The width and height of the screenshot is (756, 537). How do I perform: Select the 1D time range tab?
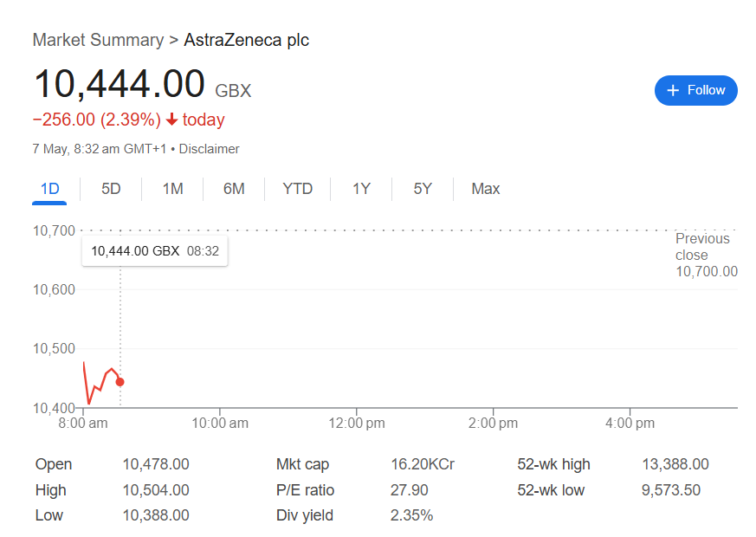click(x=49, y=189)
